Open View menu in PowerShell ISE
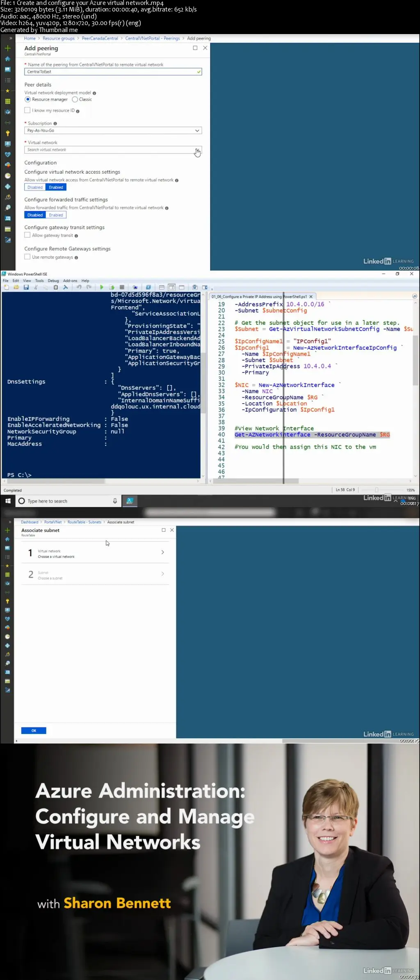The height and width of the screenshot is (980, 420). (x=27, y=281)
